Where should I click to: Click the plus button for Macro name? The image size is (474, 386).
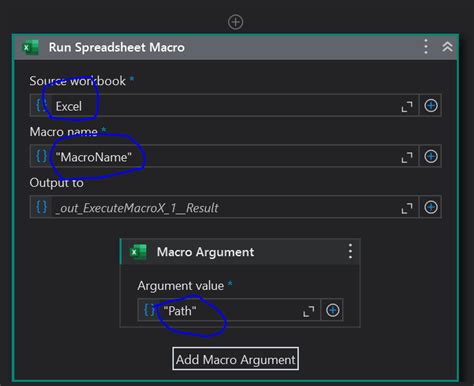pos(431,156)
